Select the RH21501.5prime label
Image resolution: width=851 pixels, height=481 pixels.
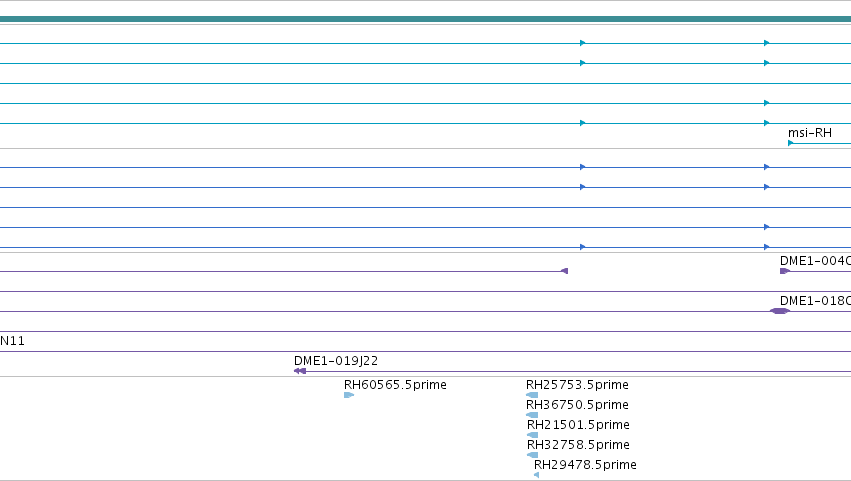click(x=578, y=425)
